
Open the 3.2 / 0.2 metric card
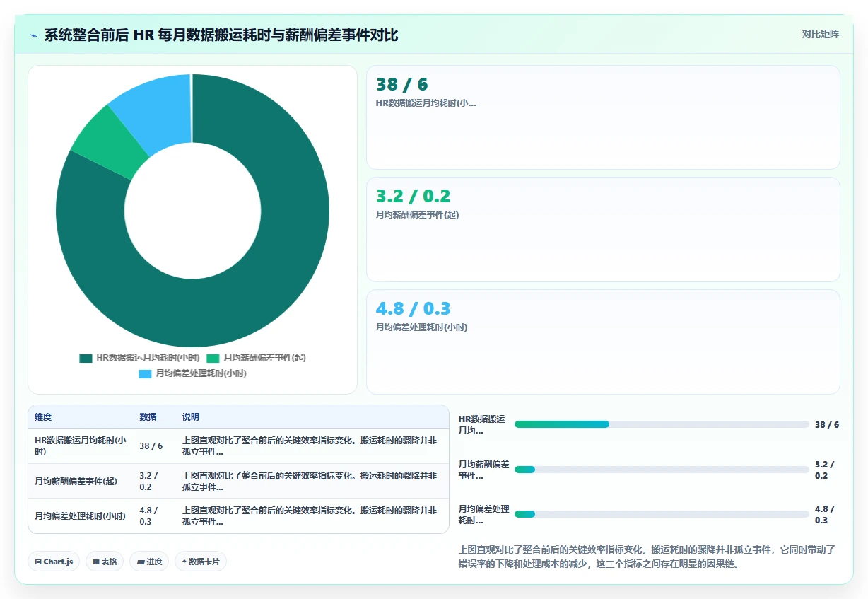coord(603,229)
